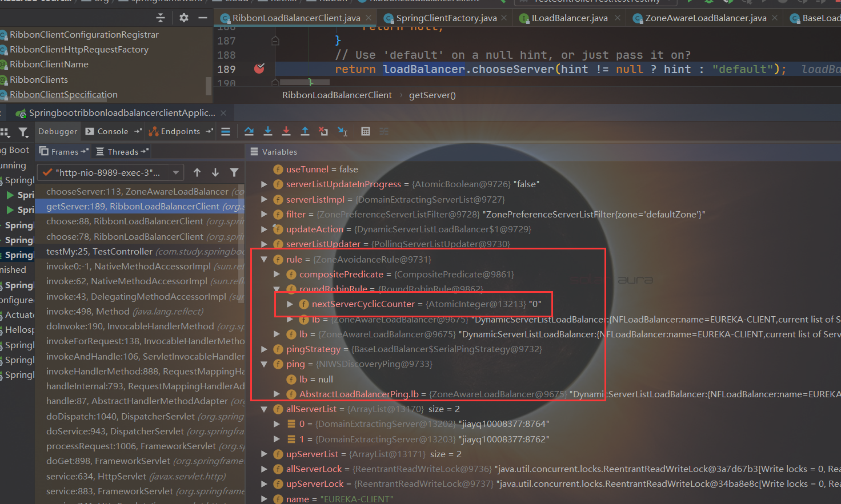Expand allServerList element 0 node
The image size is (841, 504).
[277, 424]
